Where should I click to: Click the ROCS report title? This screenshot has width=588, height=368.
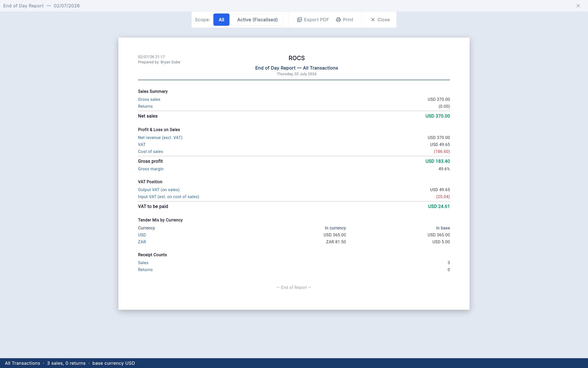[296, 58]
